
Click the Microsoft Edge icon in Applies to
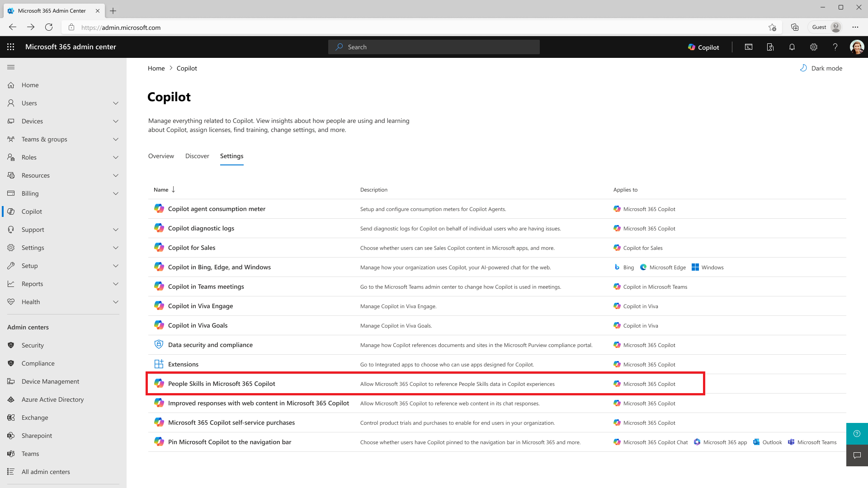(x=643, y=267)
